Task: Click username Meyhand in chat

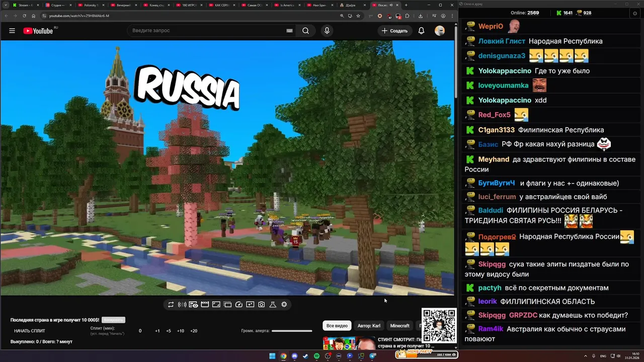Action: click(x=494, y=159)
